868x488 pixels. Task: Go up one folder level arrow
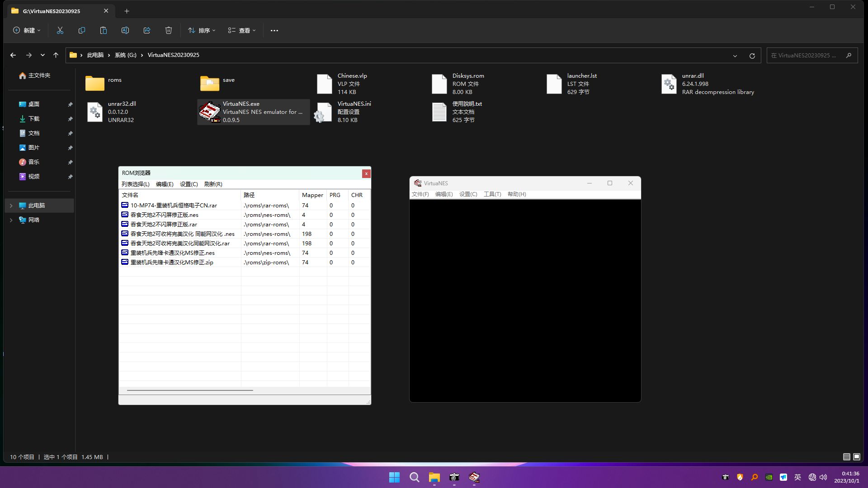click(56, 55)
